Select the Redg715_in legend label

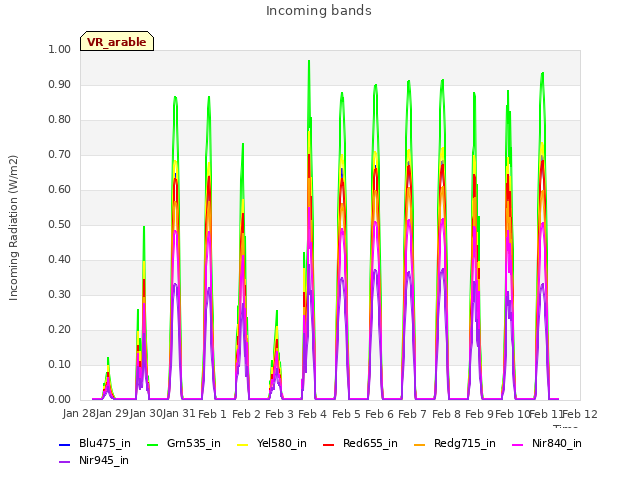point(465,443)
